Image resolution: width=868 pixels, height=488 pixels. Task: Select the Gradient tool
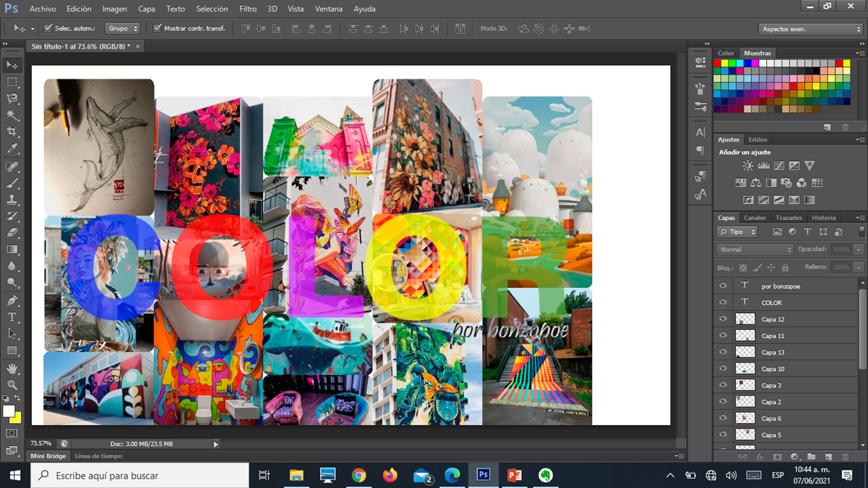[x=12, y=249]
